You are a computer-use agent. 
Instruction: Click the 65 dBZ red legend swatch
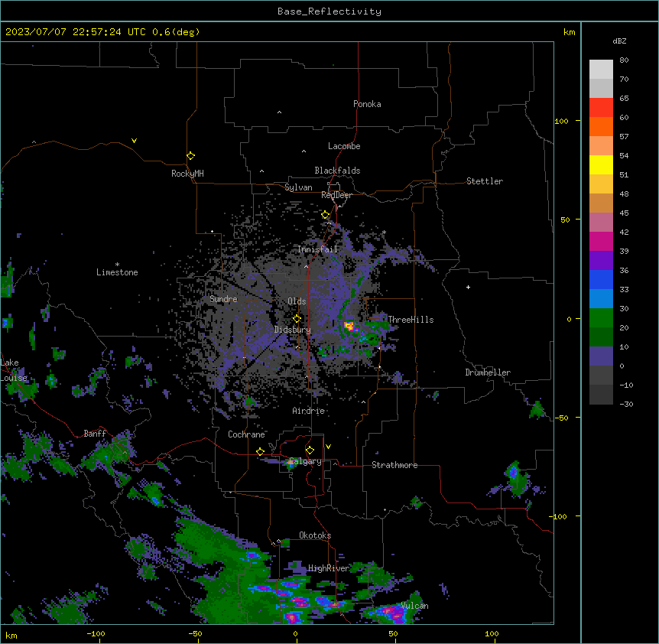(x=601, y=107)
